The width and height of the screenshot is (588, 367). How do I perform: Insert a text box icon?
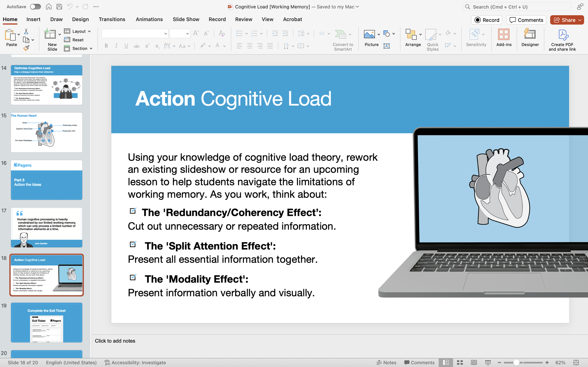[386, 46]
